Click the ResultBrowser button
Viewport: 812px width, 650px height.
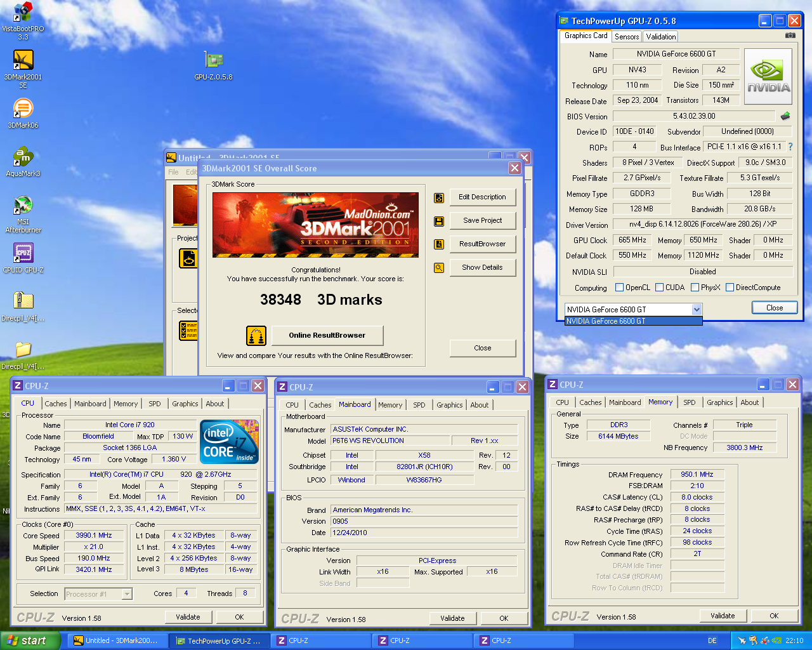(483, 244)
